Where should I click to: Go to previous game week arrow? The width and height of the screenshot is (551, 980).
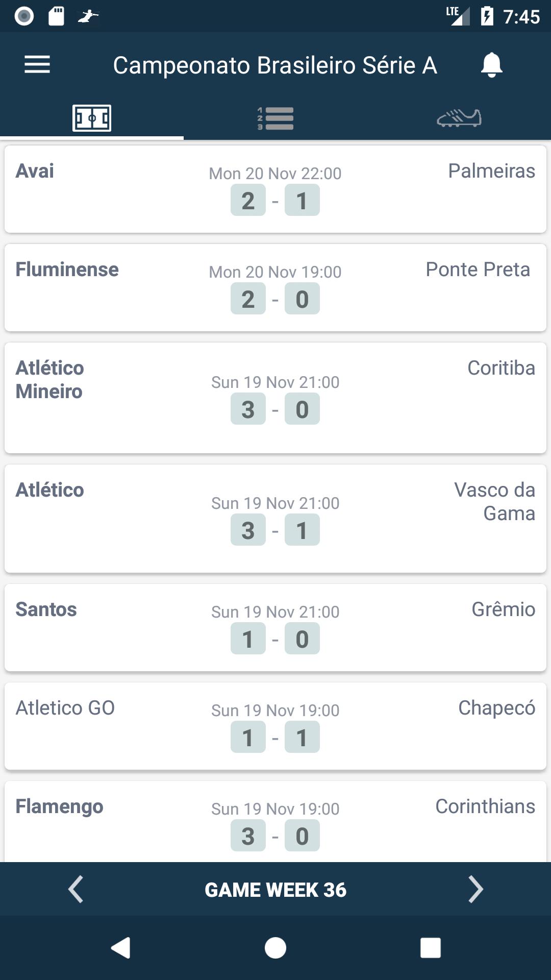(x=76, y=890)
